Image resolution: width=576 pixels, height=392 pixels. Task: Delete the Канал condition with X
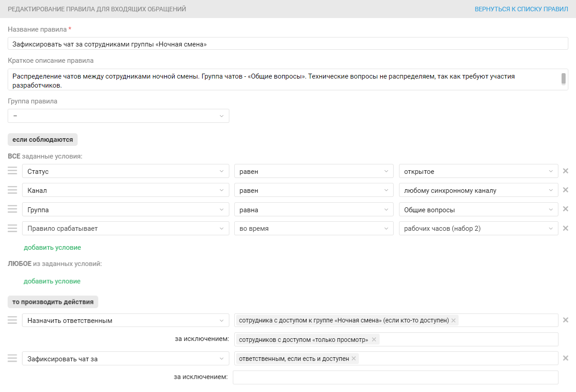click(565, 190)
